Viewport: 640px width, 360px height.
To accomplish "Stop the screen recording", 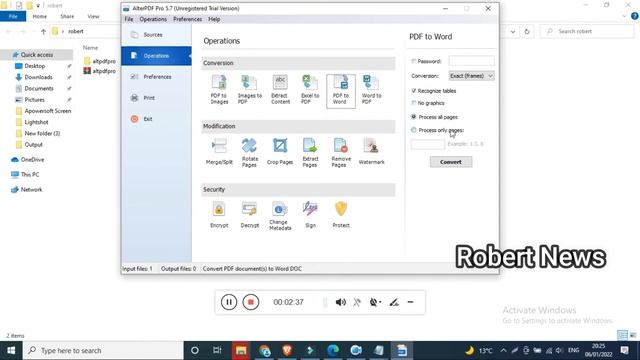I will tap(251, 302).
